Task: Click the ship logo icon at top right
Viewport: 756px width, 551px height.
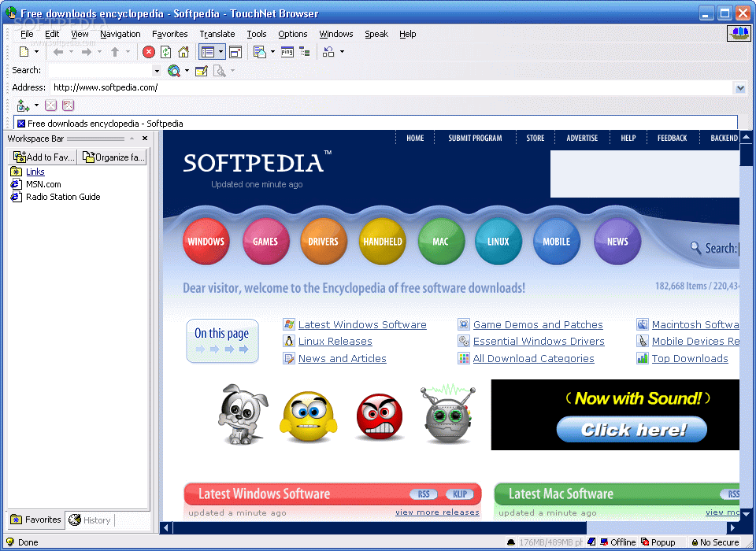Action: (739, 33)
